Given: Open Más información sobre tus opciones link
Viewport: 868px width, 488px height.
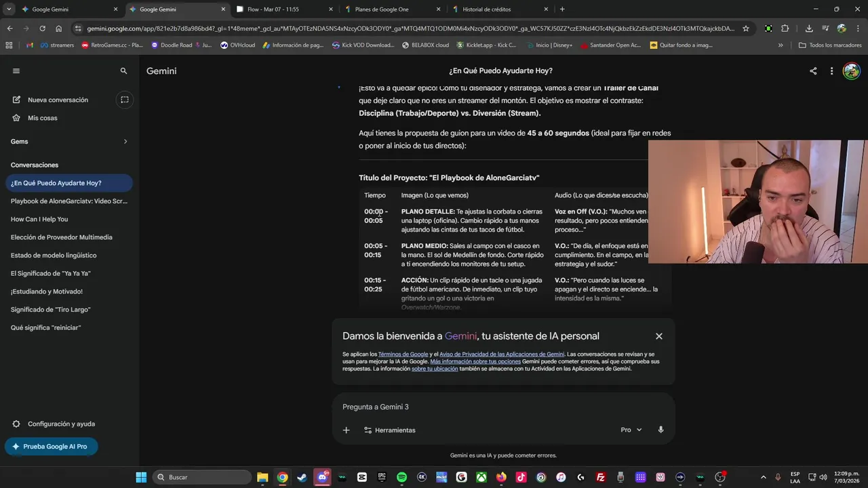Looking at the screenshot, I should pyautogui.click(x=475, y=361).
